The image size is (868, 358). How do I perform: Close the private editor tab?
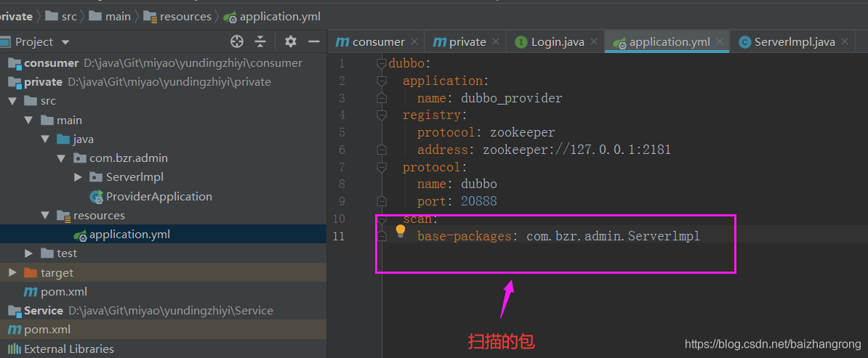(496, 41)
